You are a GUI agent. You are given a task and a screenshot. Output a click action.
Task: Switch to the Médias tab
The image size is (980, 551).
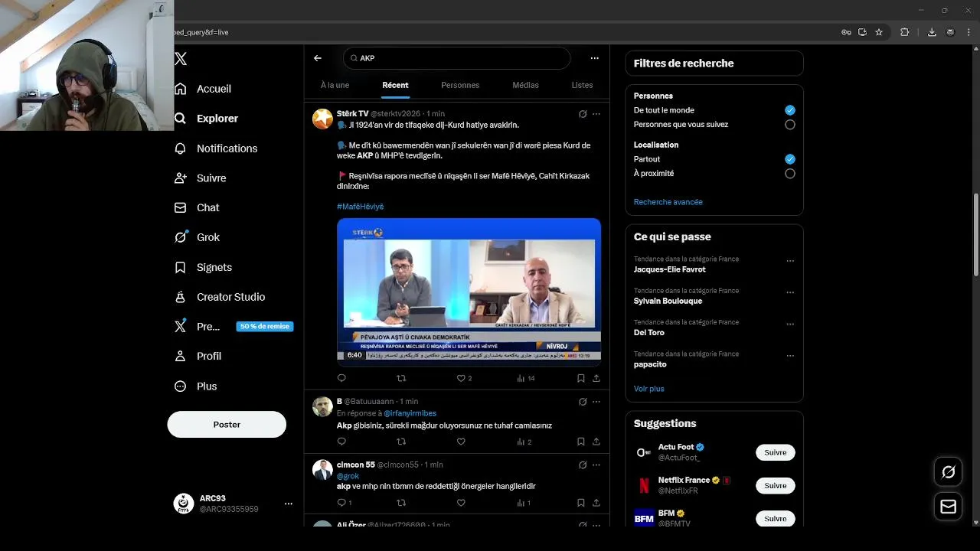click(526, 85)
